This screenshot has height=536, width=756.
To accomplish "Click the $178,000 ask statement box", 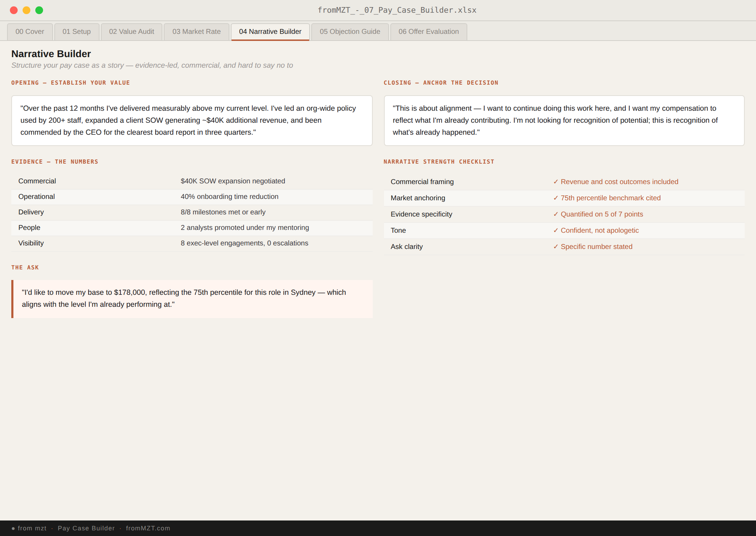I will coord(192,299).
